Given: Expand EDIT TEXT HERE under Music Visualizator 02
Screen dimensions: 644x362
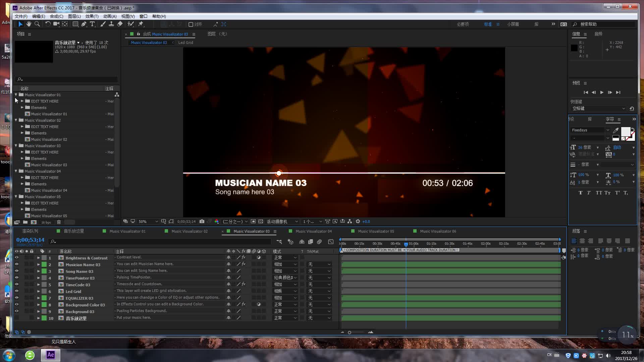Looking at the screenshot, I should pyautogui.click(x=22, y=127).
